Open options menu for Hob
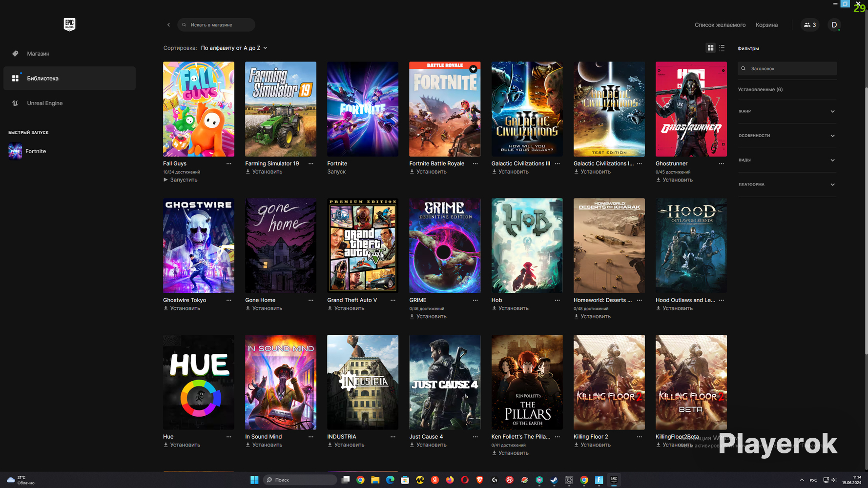The image size is (868, 488). (558, 300)
